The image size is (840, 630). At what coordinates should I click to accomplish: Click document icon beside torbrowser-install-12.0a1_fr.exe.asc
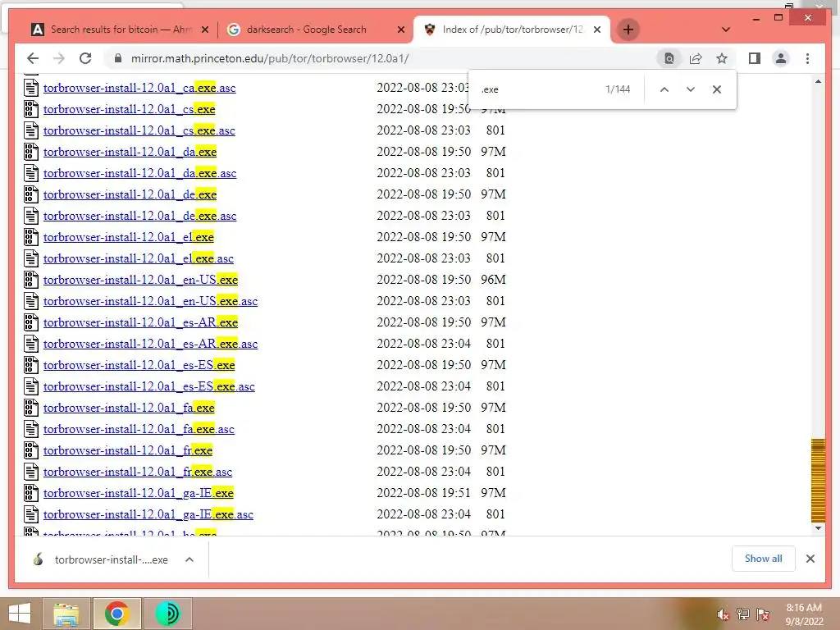click(x=31, y=472)
